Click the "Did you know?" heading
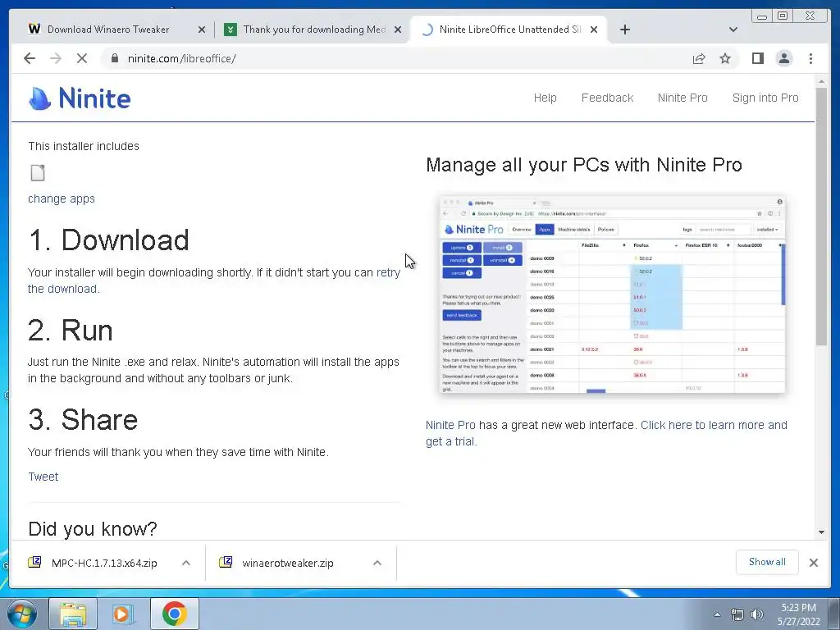Screen dimensions: 840x630 93,529
